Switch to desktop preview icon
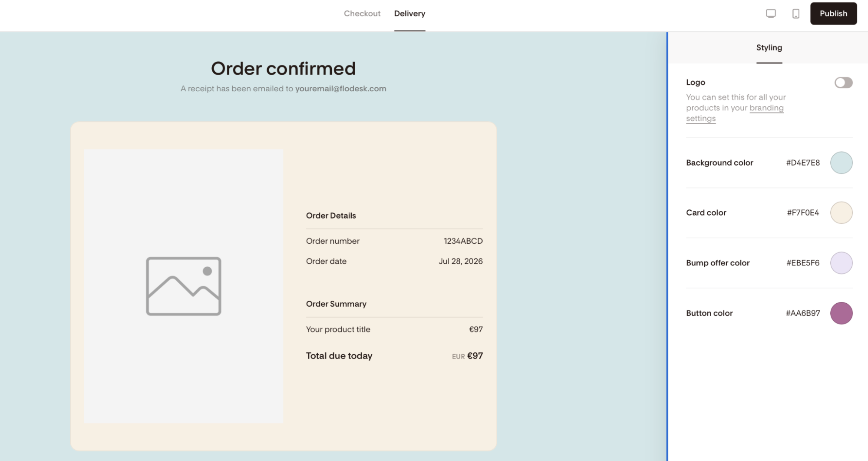Screen dimensions: 868x461 tap(771, 13)
